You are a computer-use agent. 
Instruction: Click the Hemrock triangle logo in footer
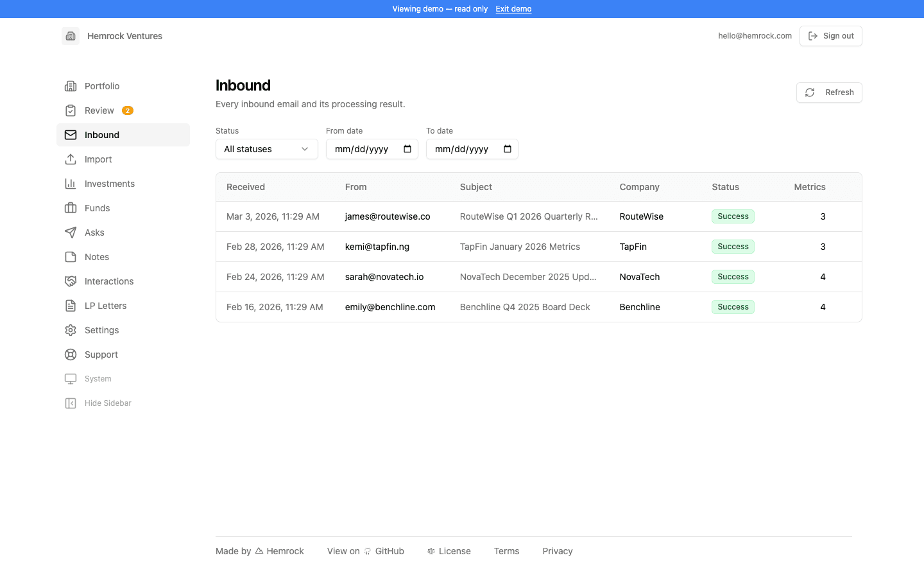pos(259,551)
